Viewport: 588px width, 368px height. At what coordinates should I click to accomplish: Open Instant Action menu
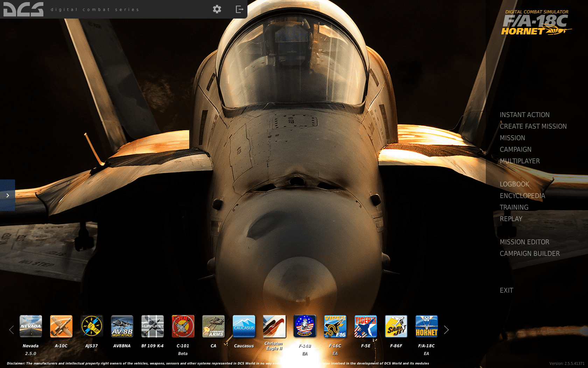click(x=524, y=115)
